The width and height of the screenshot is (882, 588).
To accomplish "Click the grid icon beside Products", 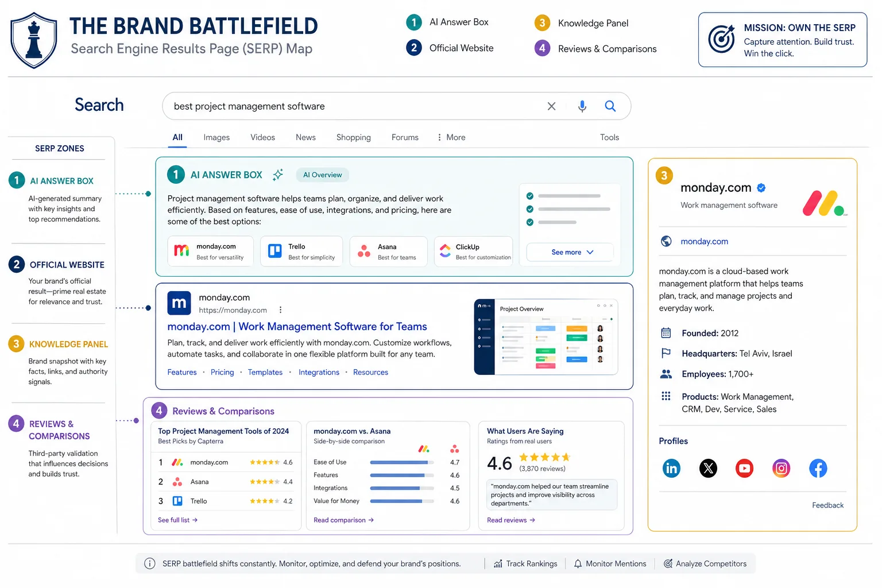I will click(x=666, y=396).
